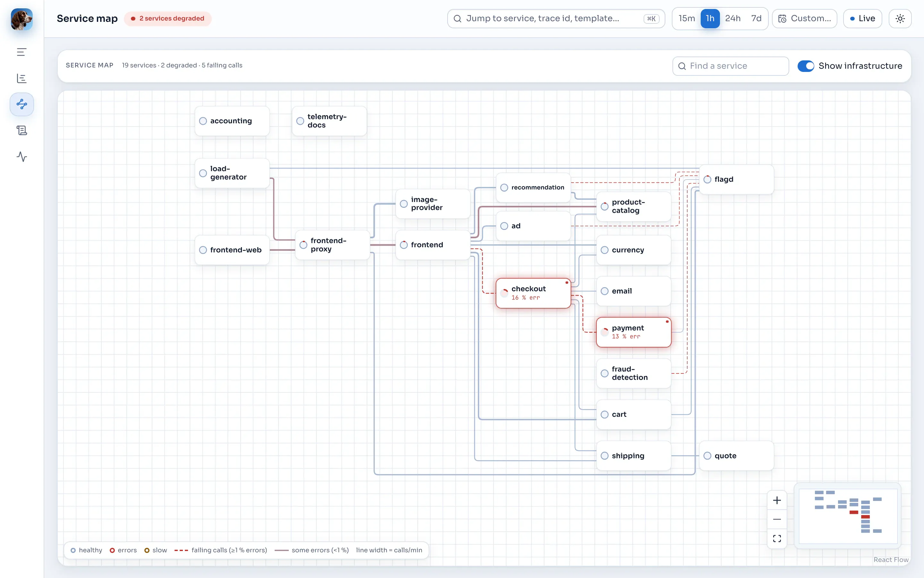Select the frontend service node
Image resolution: width=924 pixels, height=578 pixels.
point(432,245)
